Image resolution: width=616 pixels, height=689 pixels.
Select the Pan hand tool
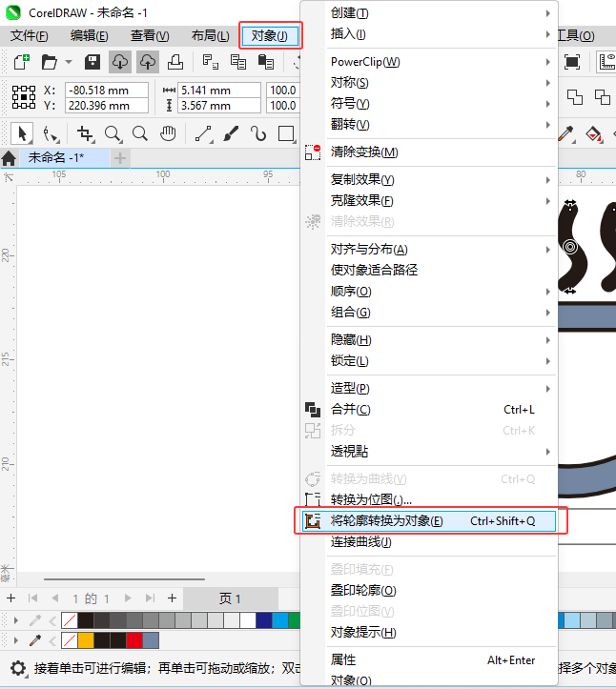click(x=168, y=133)
